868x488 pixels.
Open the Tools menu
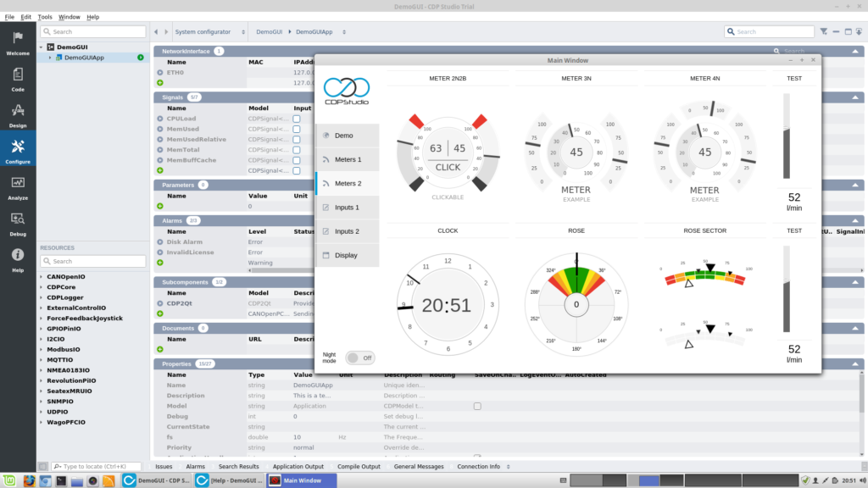45,17
